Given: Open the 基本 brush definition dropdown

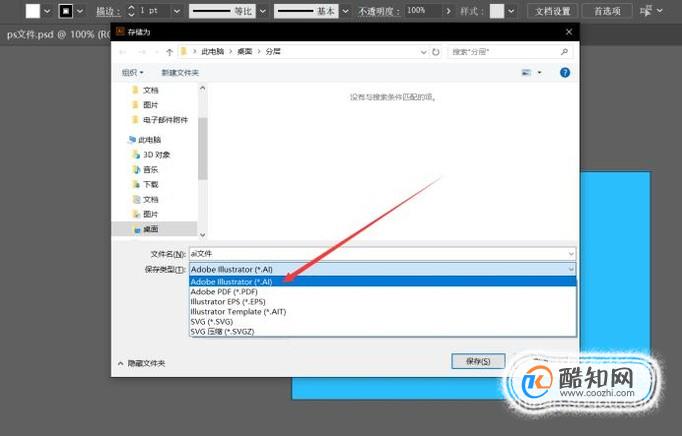Looking at the screenshot, I should click(345, 11).
